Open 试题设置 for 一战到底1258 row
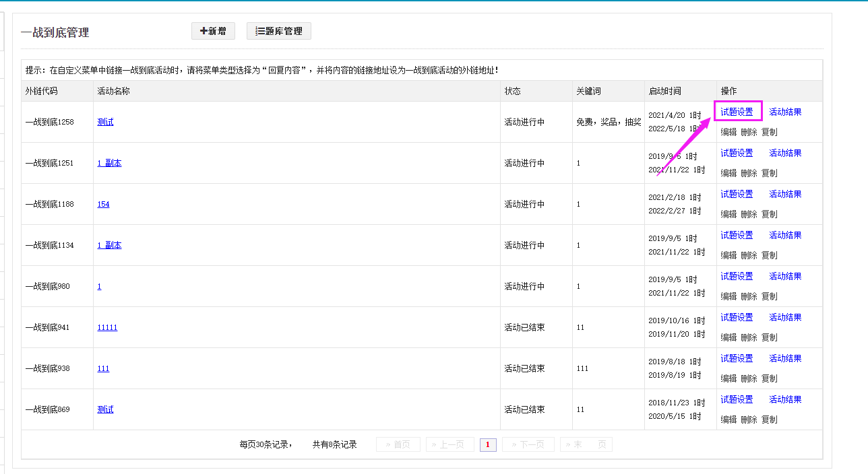The height and width of the screenshot is (474, 868). coord(737,112)
